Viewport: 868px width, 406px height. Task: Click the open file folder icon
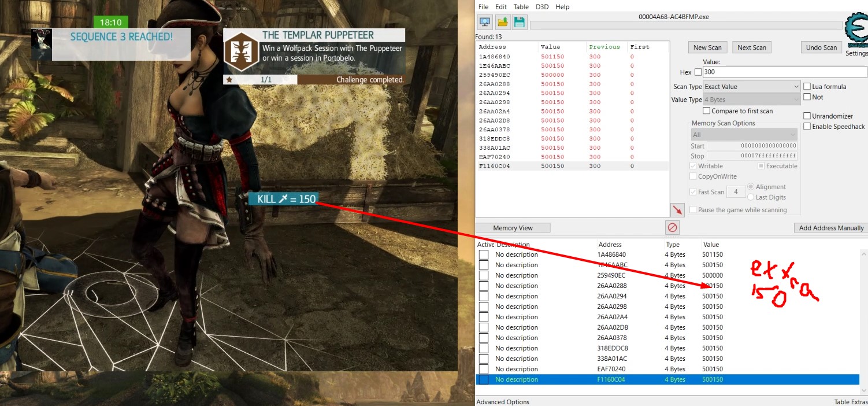[x=502, y=23]
